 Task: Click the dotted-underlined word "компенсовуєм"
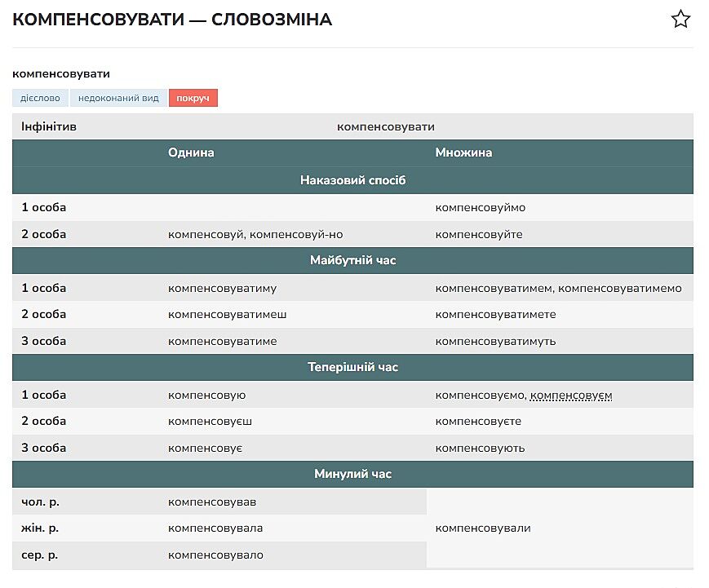click(x=571, y=396)
